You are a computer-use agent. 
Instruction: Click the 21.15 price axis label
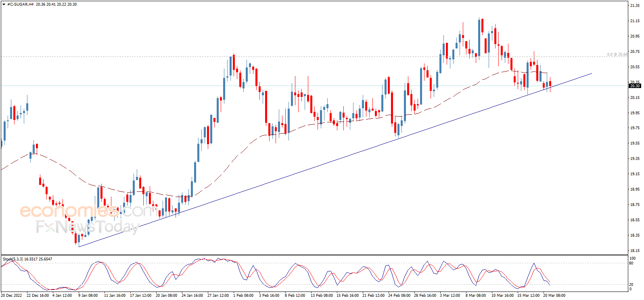(x=635, y=21)
